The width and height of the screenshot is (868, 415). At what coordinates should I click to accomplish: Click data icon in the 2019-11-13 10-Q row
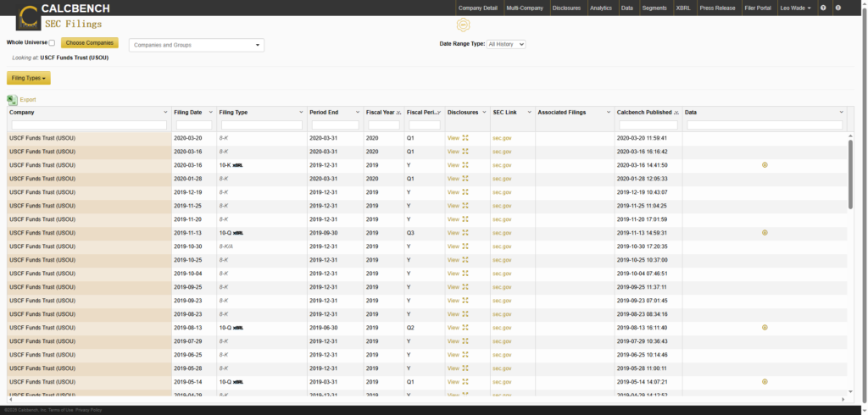(765, 232)
